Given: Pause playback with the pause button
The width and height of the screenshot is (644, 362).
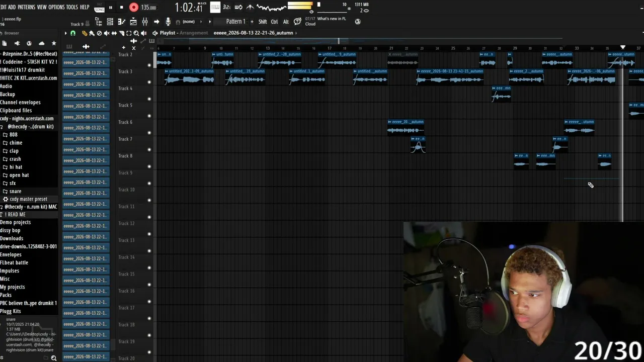Looking at the screenshot, I should 111,7.
